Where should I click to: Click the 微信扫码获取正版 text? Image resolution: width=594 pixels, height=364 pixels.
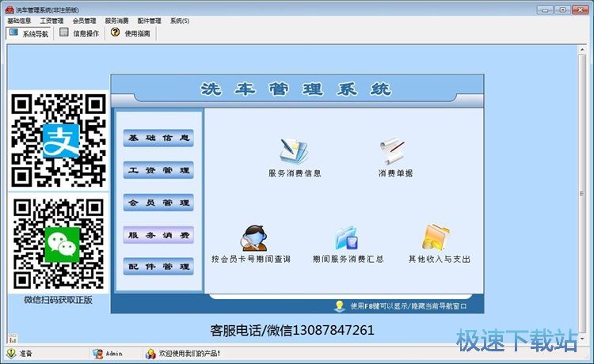[58, 300]
